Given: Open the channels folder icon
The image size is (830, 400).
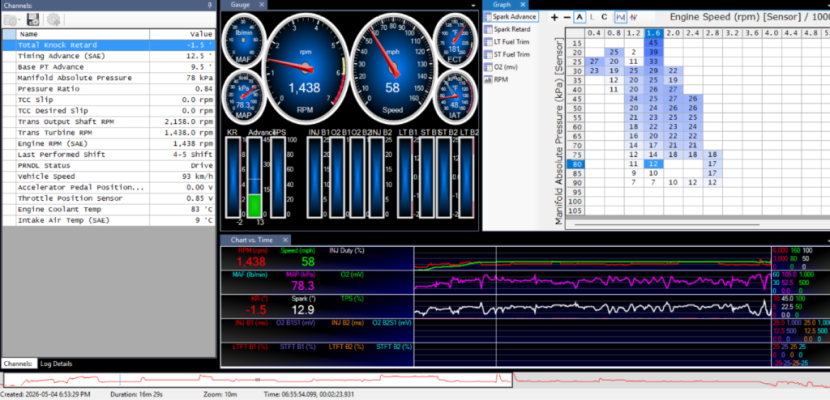Looking at the screenshot, I should click(10, 20).
